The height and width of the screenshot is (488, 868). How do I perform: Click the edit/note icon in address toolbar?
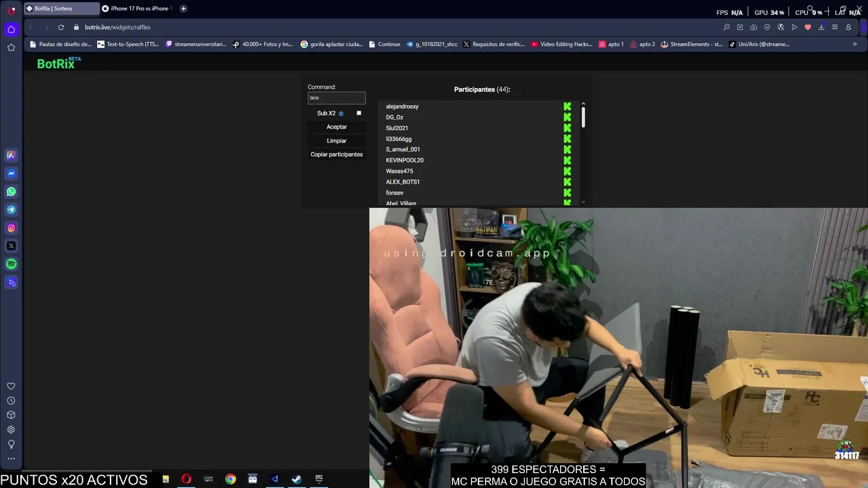click(x=740, y=27)
